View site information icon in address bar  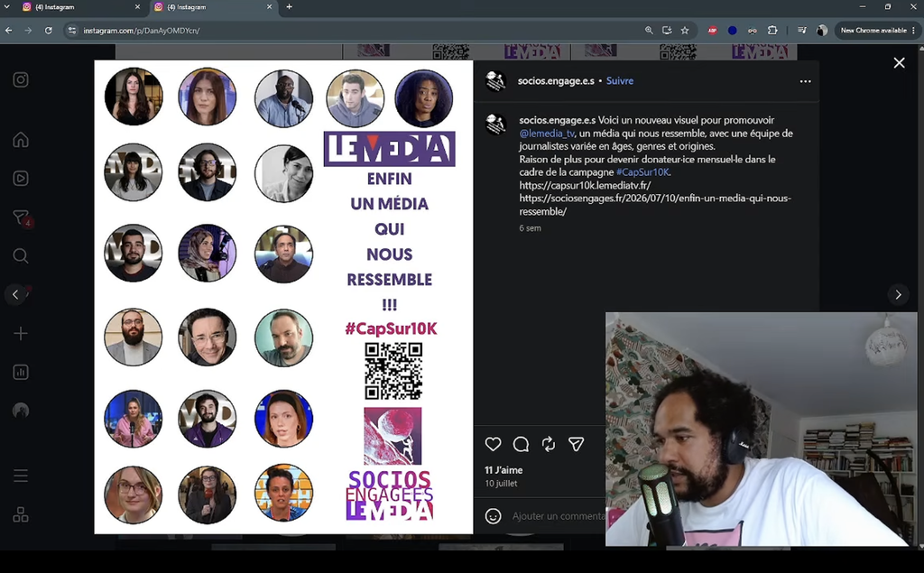point(72,30)
